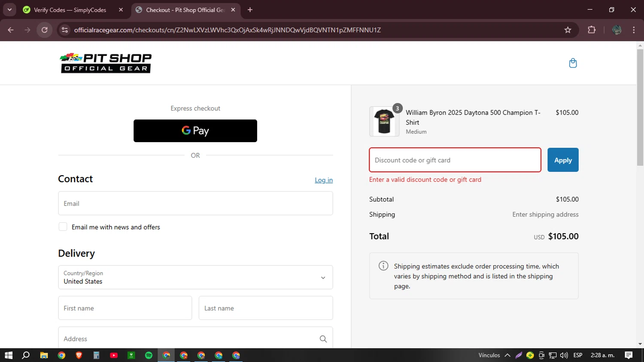Click the Vínculos taskbar toolbar label
Screen dimensions: 644x362
489,355
